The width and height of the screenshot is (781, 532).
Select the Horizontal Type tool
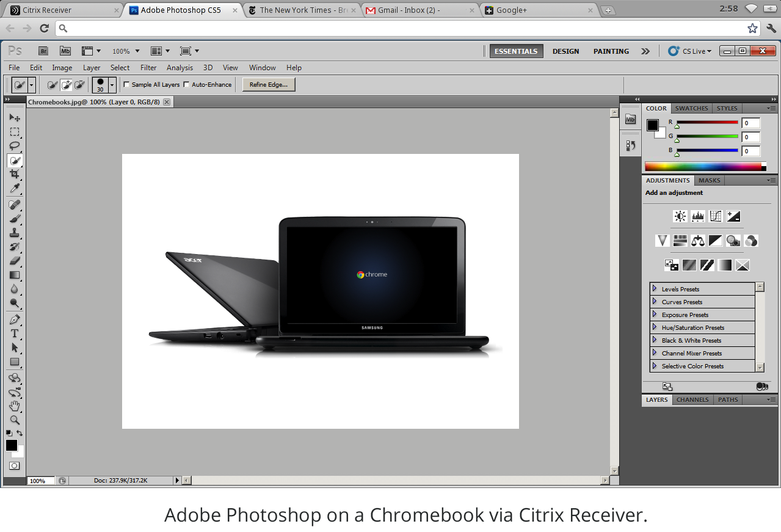(x=15, y=333)
